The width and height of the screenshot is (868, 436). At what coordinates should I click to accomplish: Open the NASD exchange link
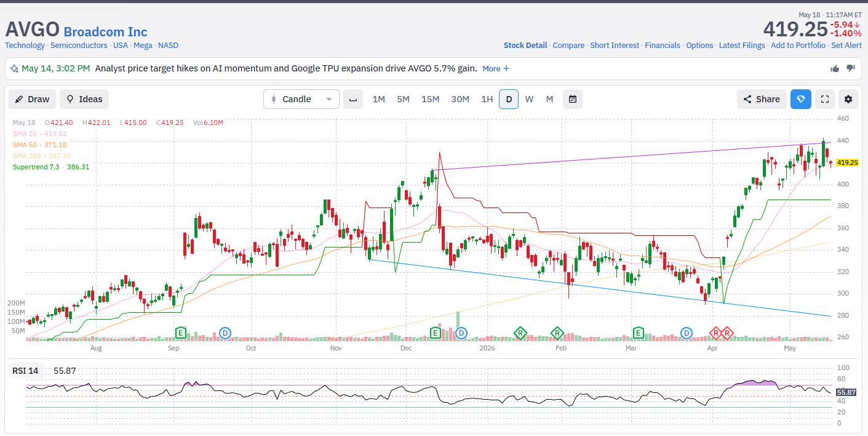[168, 46]
